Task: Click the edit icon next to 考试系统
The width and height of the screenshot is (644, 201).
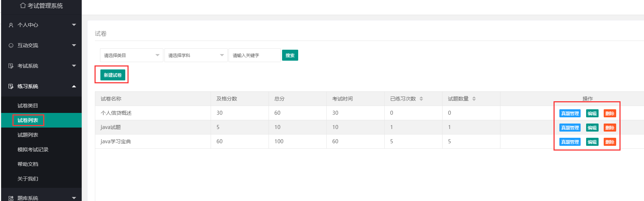Action: coord(11,66)
